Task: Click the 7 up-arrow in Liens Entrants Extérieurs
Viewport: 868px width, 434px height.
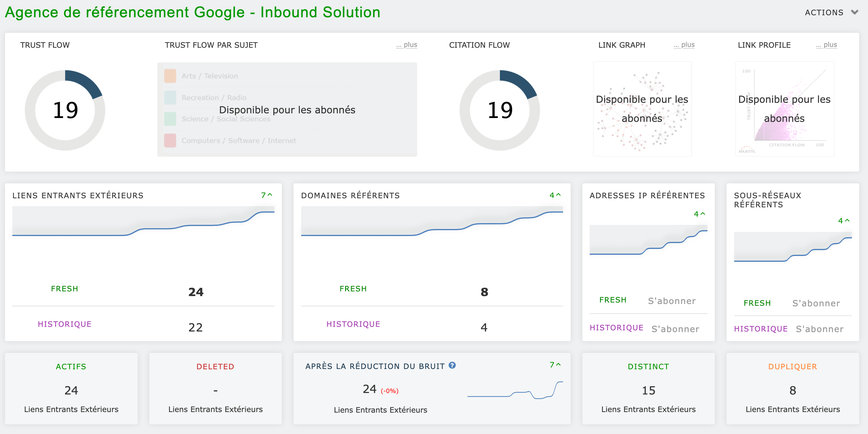Action: [x=267, y=195]
